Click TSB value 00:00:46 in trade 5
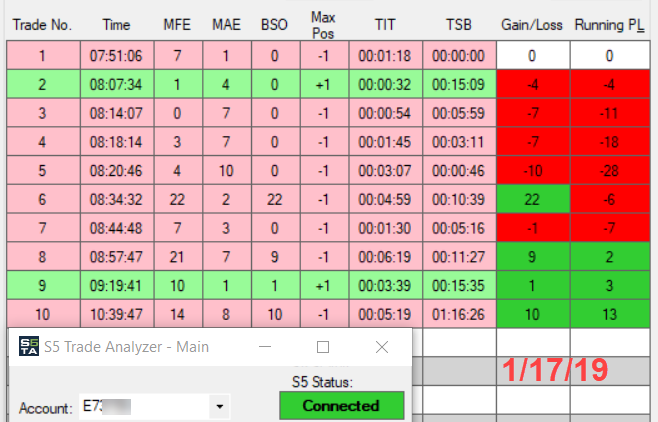 (460, 171)
